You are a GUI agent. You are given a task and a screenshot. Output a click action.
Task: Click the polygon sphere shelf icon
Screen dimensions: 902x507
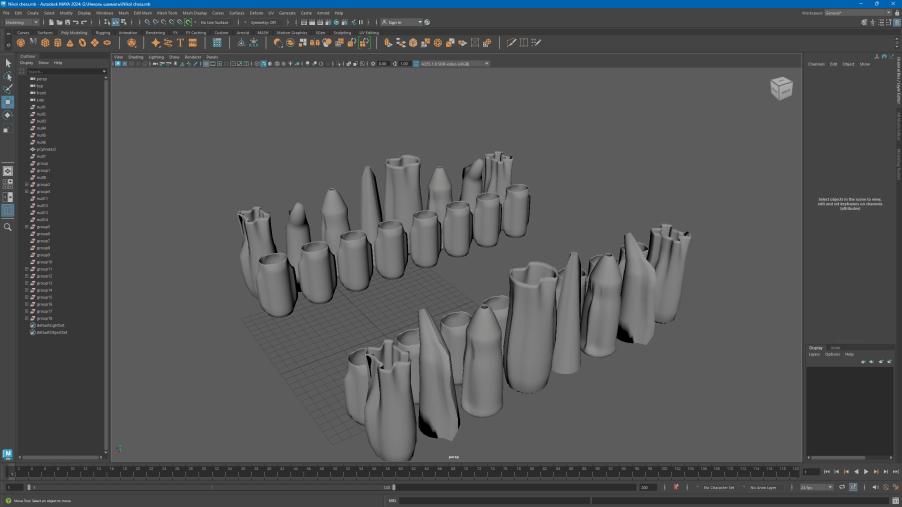21,43
